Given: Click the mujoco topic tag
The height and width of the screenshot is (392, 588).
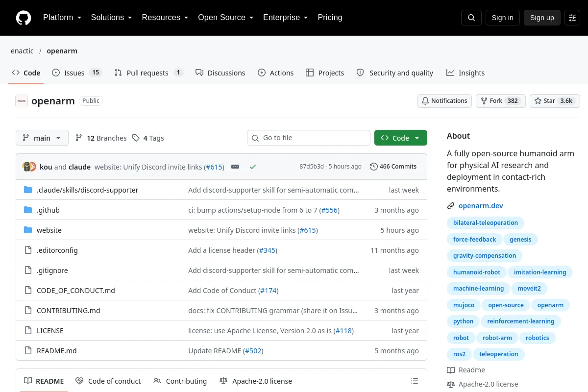Looking at the screenshot, I should tap(464, 305).
